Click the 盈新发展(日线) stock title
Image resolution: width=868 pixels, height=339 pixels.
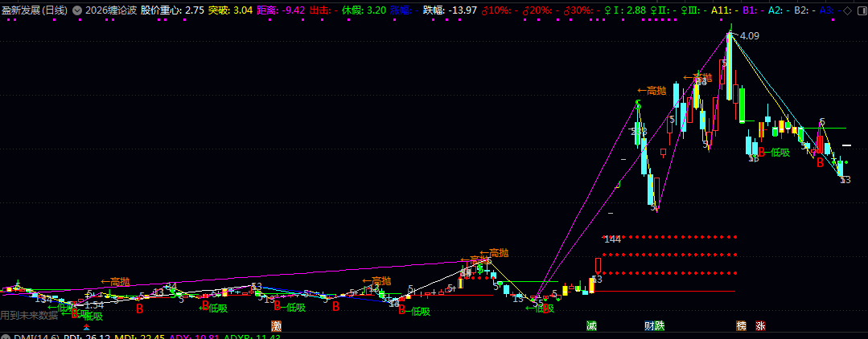35,10
